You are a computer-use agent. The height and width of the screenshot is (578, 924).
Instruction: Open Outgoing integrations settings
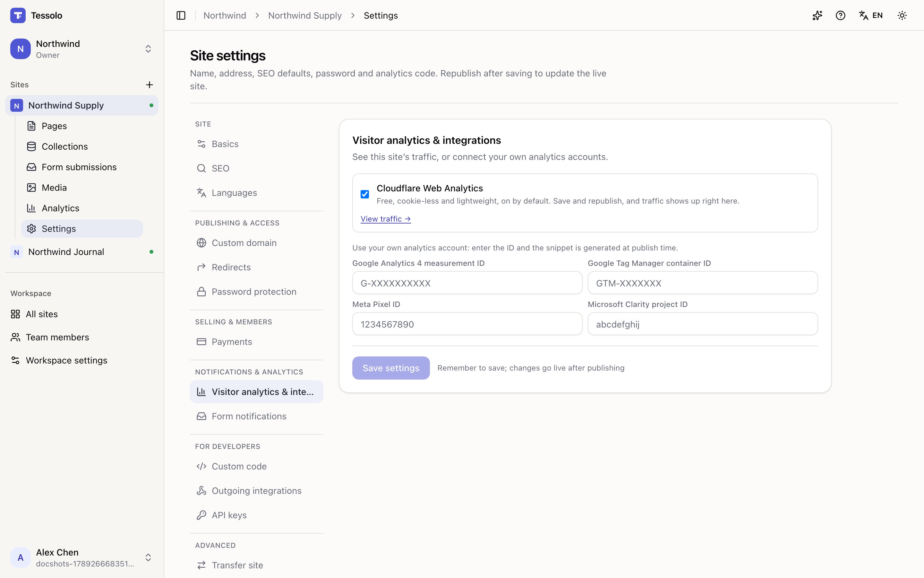pyautogui.click(x=257, y=491)
